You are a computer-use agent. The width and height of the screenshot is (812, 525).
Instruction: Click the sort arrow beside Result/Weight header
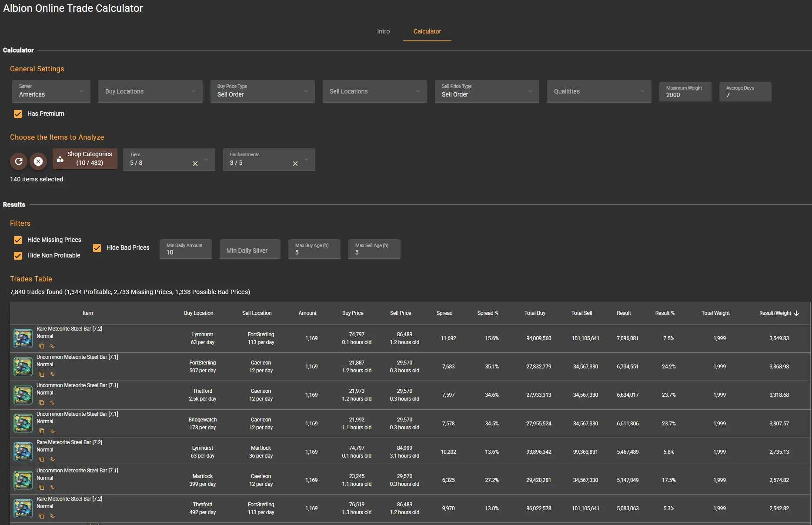pyautogui.click(x=796, y=313)
